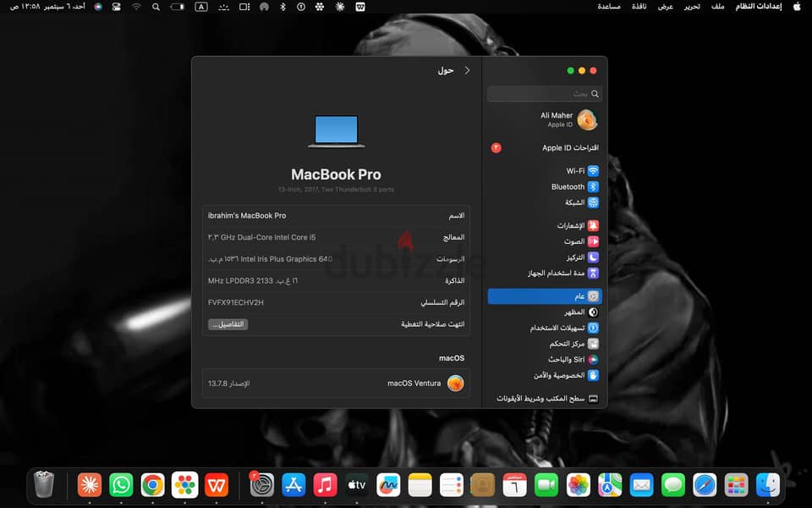812x508 pixels.
Task: Open the Apple menu
Action: pyautogui.click(x=797, y=7)
